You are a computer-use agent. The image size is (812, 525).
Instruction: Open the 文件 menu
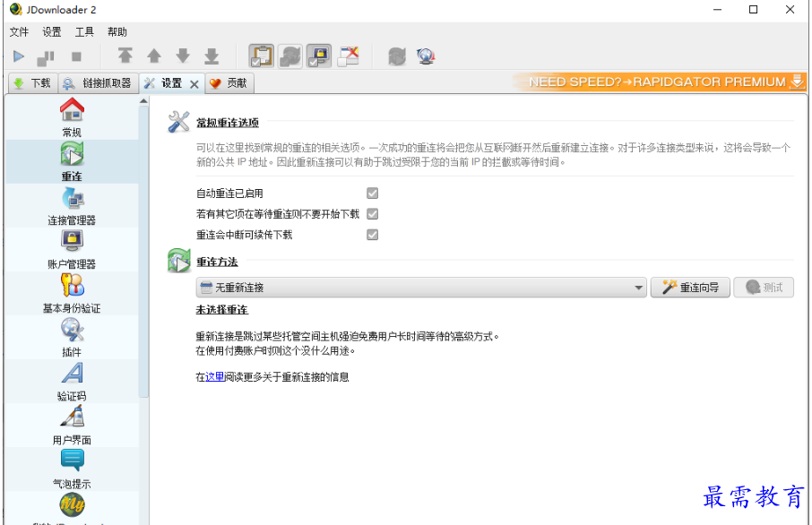click(x=19, y=32)
